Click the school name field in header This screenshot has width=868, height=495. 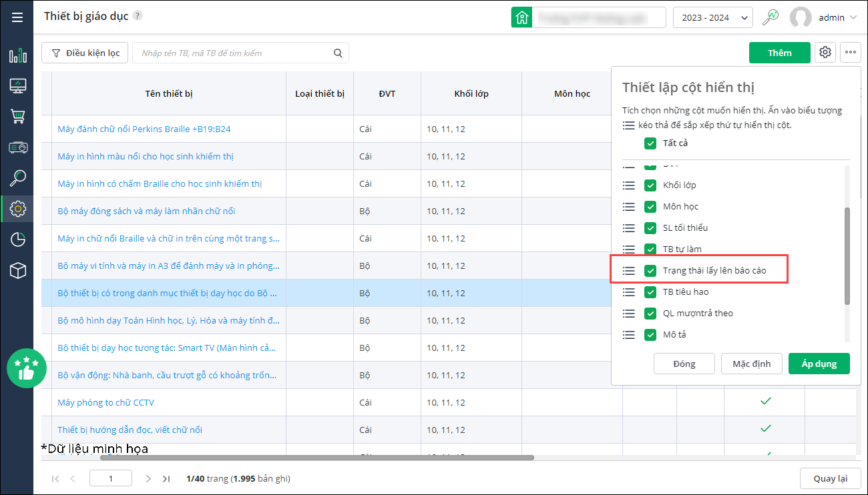[x=599, y=17]
